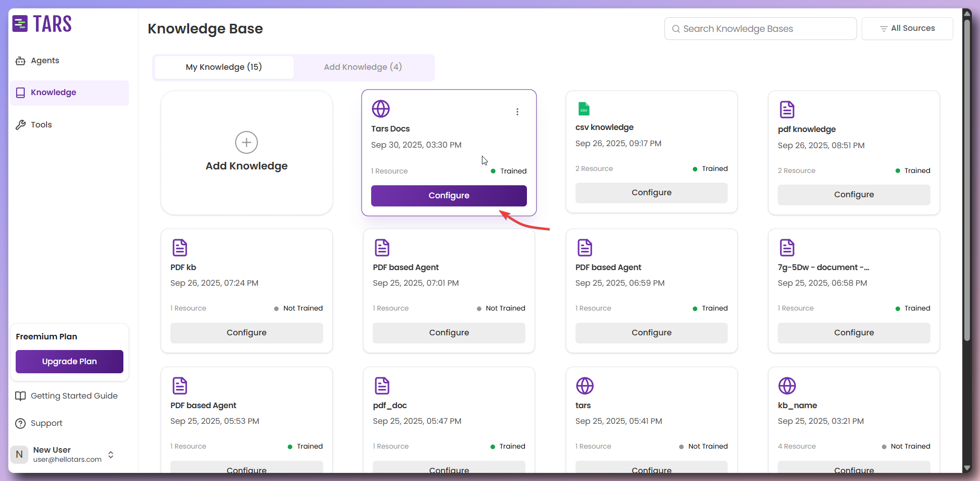Screen dimensions: 980x481
Task: Click the Tools wrench icon
Action: tap(20, 125)
